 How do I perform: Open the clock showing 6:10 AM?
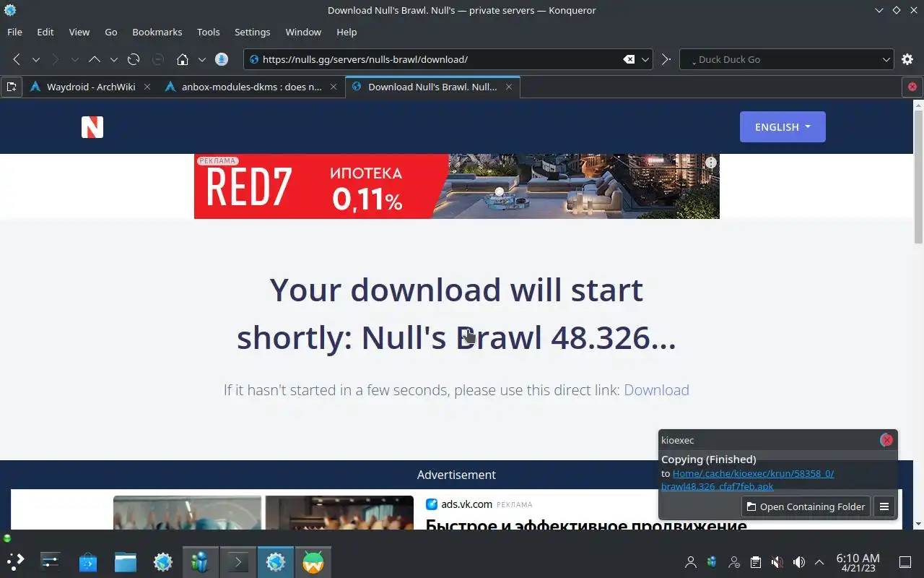point(858,562)
